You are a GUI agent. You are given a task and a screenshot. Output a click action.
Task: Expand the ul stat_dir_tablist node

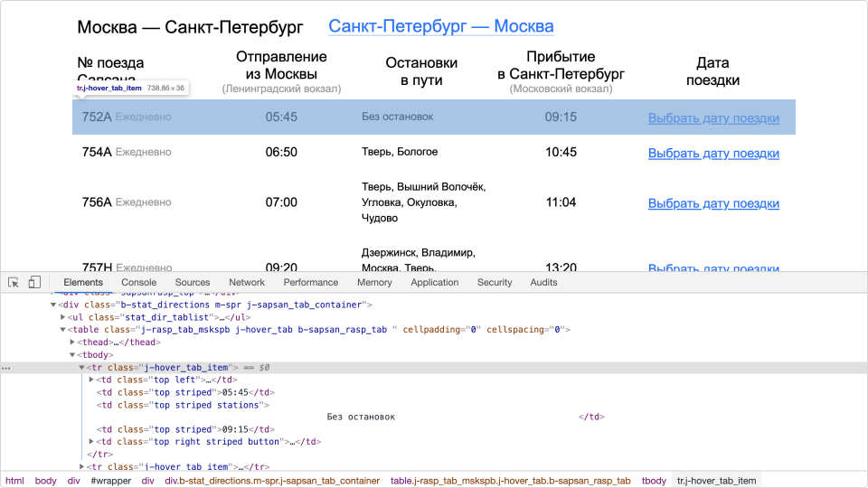pos(63,318)
